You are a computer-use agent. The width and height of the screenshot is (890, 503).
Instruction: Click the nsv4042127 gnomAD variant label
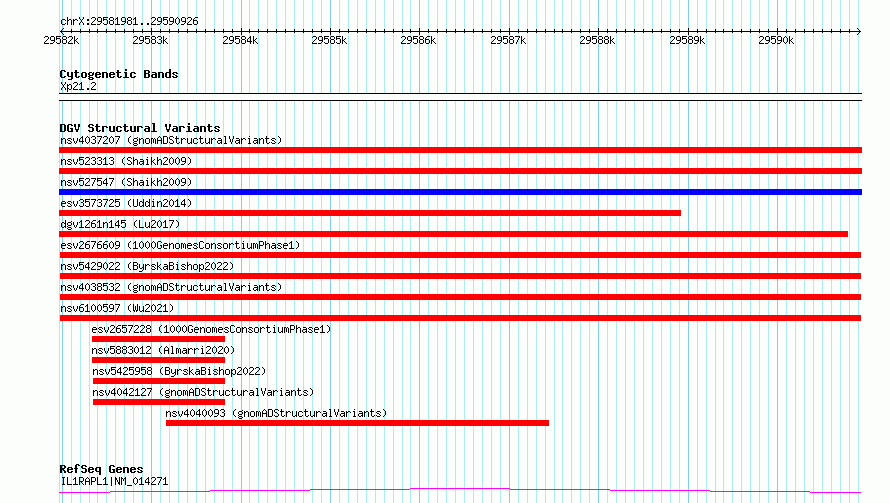203,392
